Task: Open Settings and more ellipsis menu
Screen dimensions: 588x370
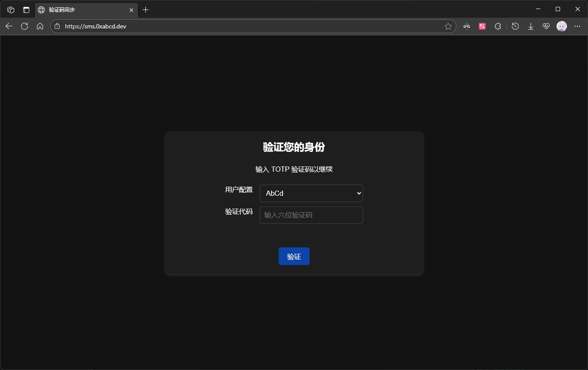Action: pos(577,26)
